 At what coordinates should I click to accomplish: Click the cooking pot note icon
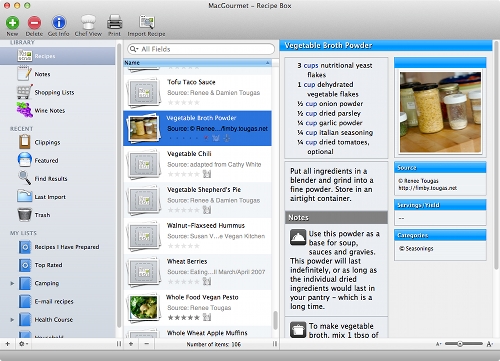point(298,330)
